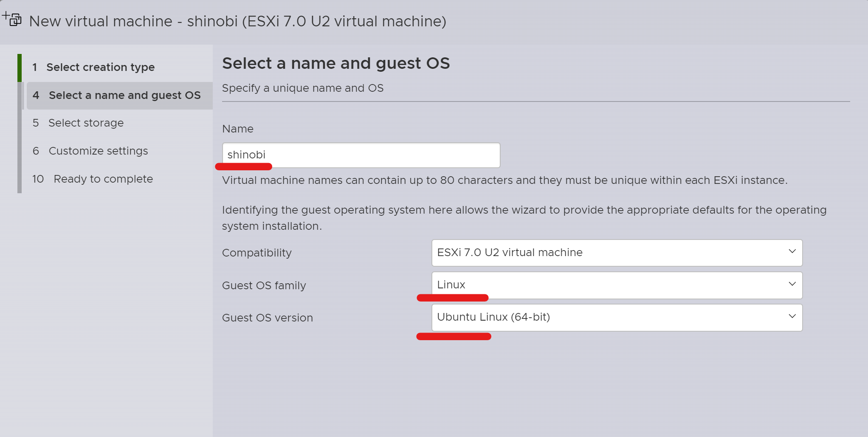Click chevron arrow of Guest OS family dropdown
868x437 pixels.
[x=792, y=284]
